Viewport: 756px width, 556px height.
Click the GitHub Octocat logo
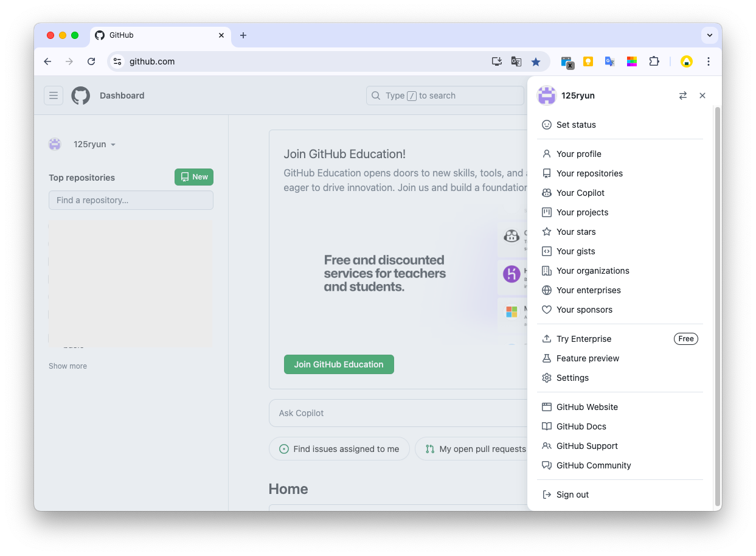[x=81, y=96]
